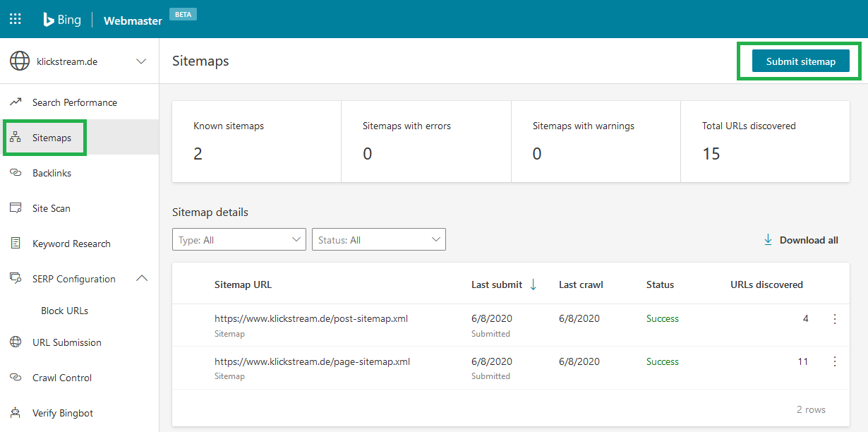Open the post-sitemap.xml link

coord(311,318)
